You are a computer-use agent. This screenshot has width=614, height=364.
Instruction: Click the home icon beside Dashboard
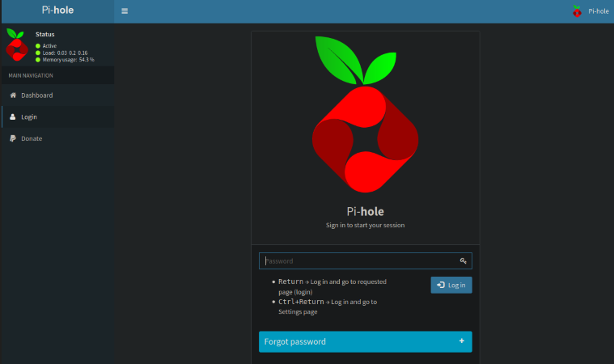[12, 95]
